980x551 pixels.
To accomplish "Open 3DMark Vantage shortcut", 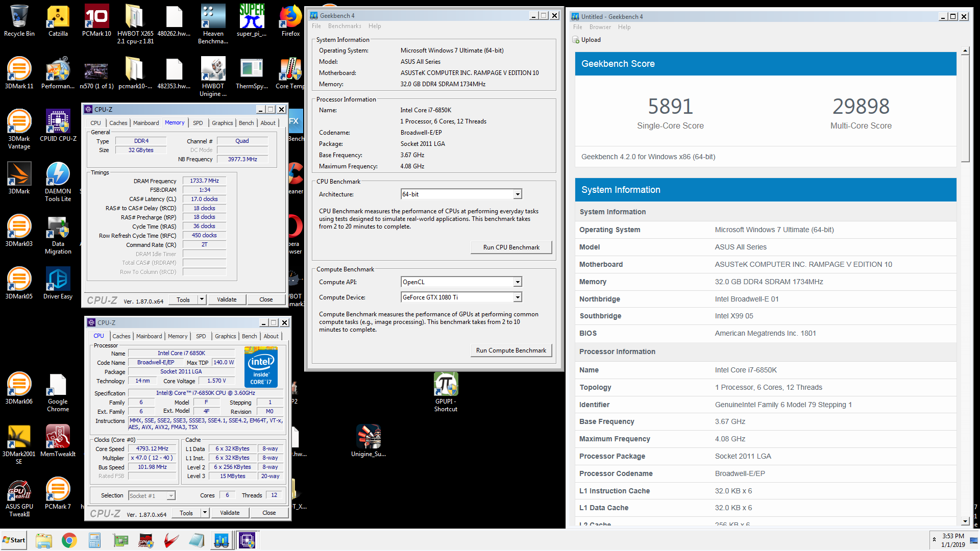I will 19,129.
